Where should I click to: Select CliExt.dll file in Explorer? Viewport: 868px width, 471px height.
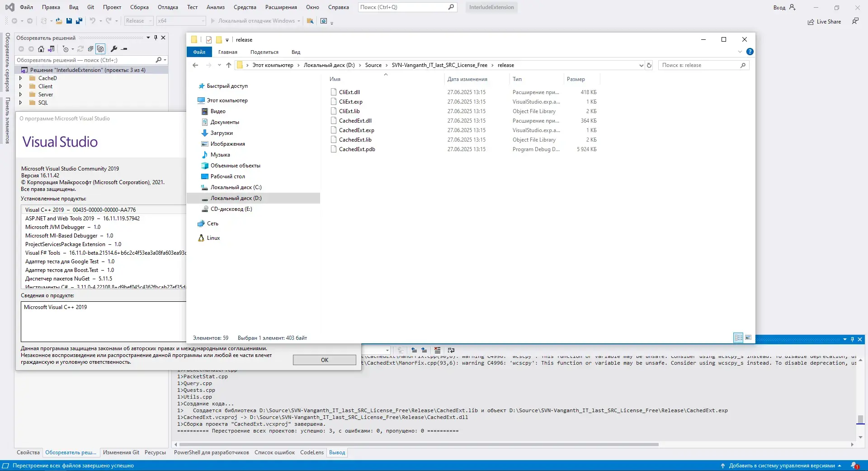click(x=349, y=92)
